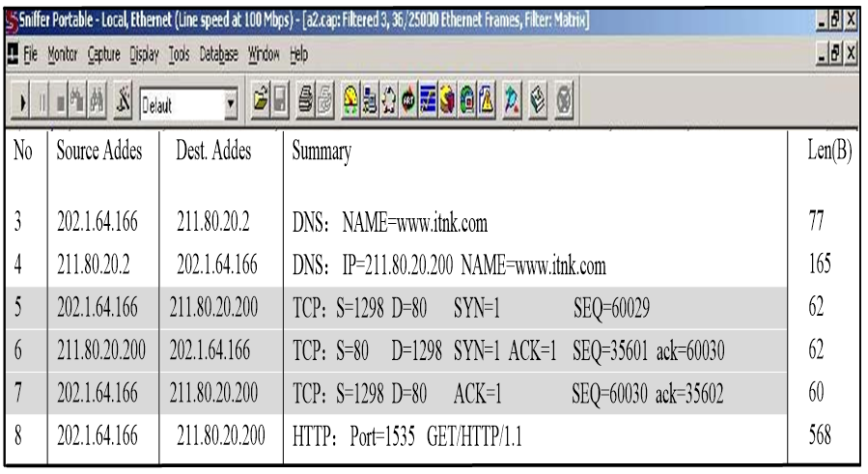Screen dimensions: 868x474
Task: Open the Monitor menu
Action: pos(63,54)
